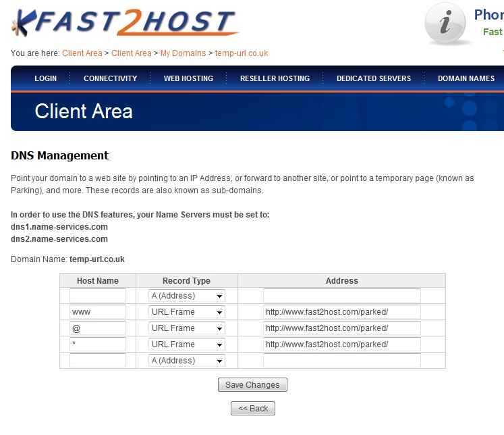This screenshot has height=435, width=504.
Task: Open the RESELLER HOSTING menu item
Action: (275, 78)
